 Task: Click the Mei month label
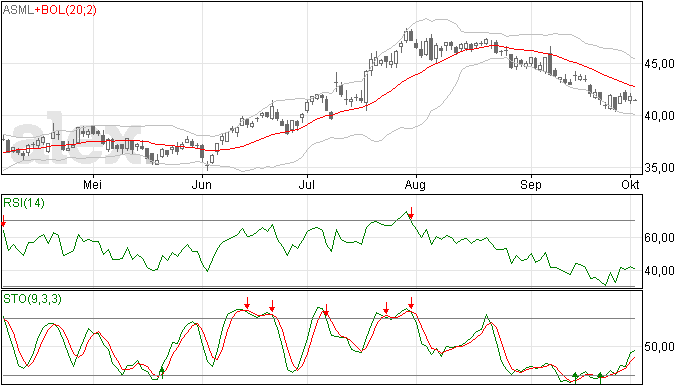[92, 185]
